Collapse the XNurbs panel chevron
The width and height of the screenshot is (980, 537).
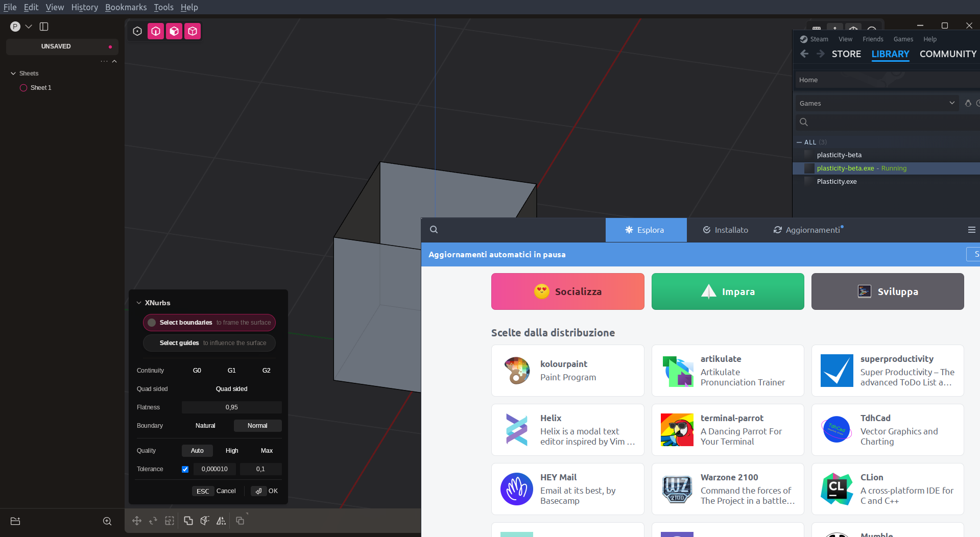[139, 303]
